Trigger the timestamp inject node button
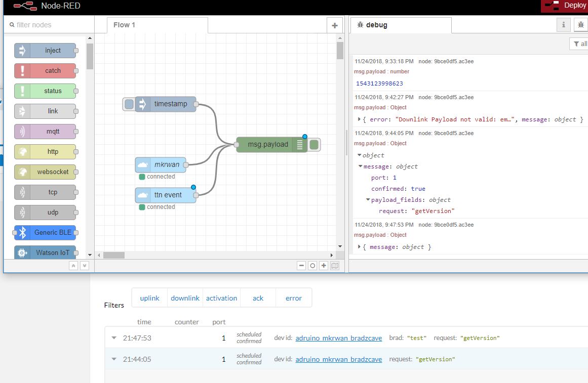 tap(129, 104)
